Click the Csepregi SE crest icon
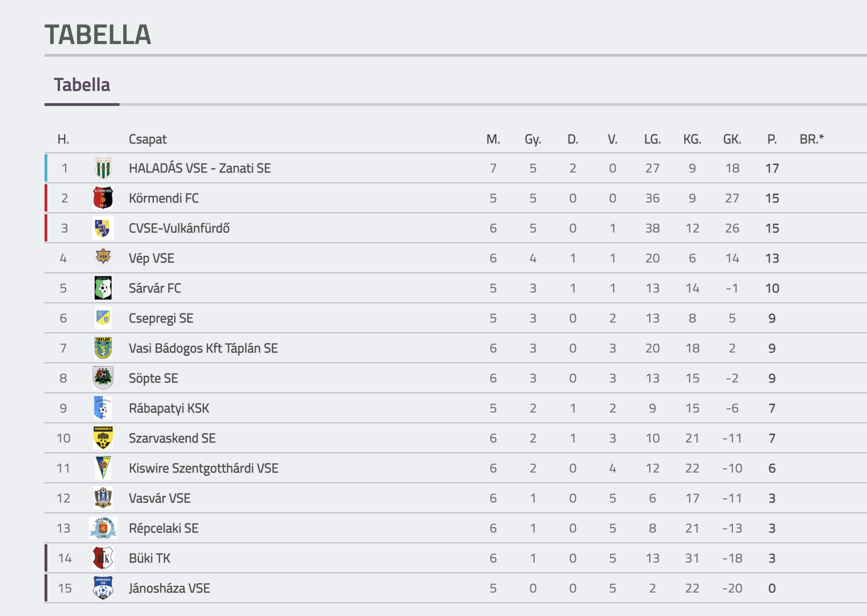Image resolution: width=867 pixels, height=616 pixels. point(103,318)
